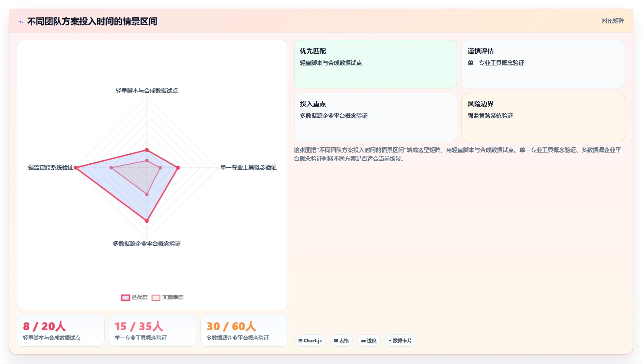This screenshot has width=642, height=364.
Task: Click the 数据卡片 tag
Action: click(400, 341)
